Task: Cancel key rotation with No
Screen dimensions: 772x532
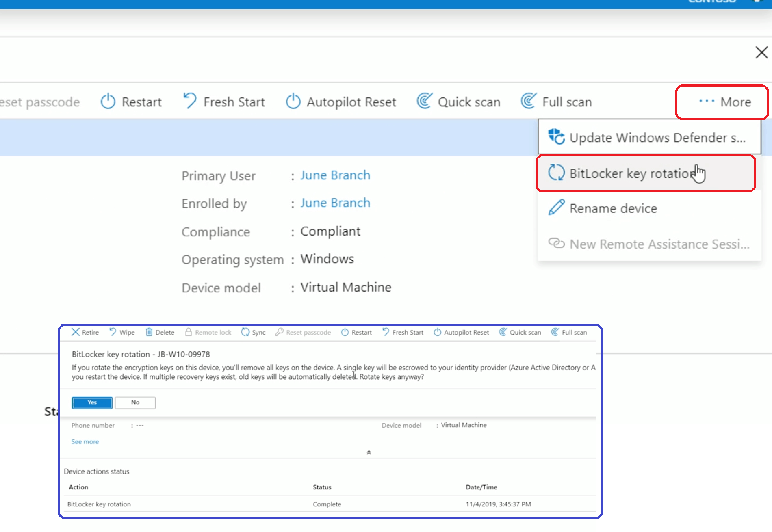Action: pyautogui.click(x=135, y=402)
